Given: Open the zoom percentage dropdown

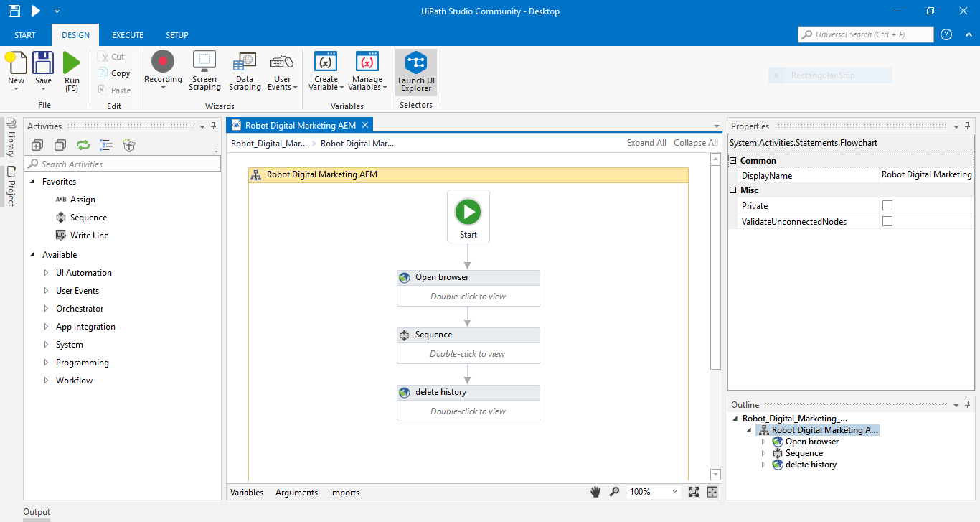Looking at the screenshot, I should (674, 492).
